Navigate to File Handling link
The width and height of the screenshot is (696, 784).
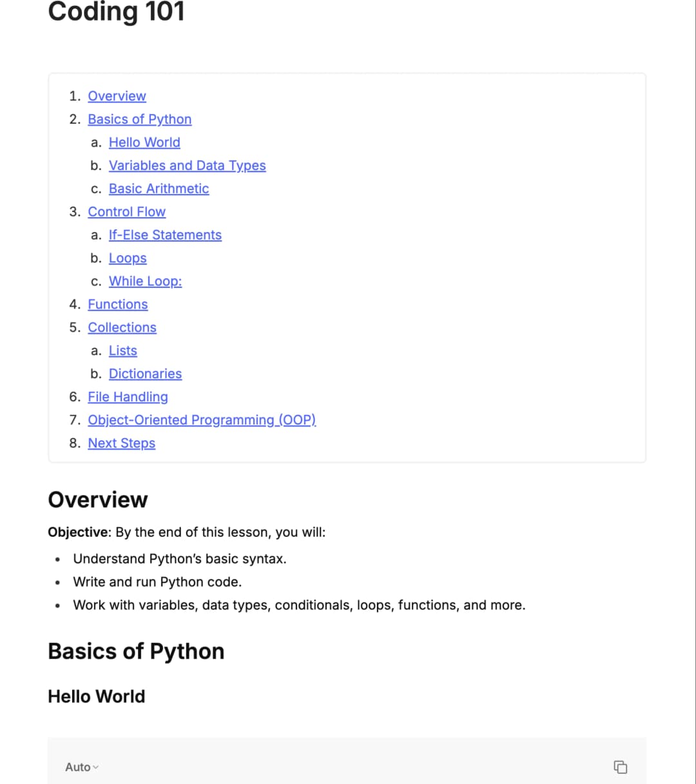pyautogui.click(x=128, y=397)
